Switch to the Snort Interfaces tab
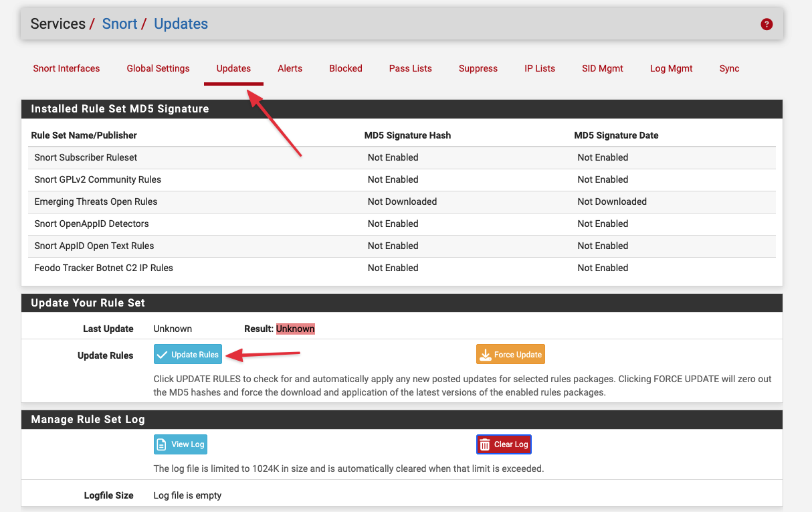The height and width of the screenshot is (512, 812). coord(66,68)
